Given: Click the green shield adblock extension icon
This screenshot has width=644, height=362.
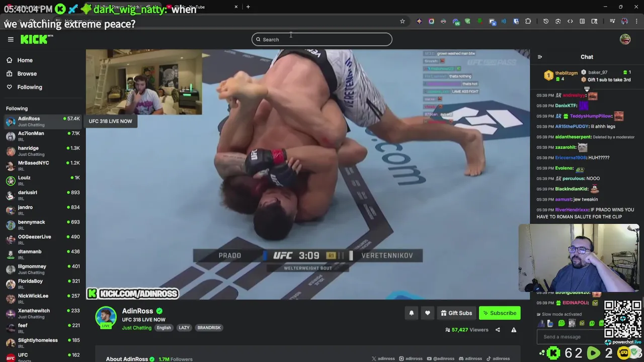Looking at the screenshot, I should pyautogui.click(x=467, y=21).
